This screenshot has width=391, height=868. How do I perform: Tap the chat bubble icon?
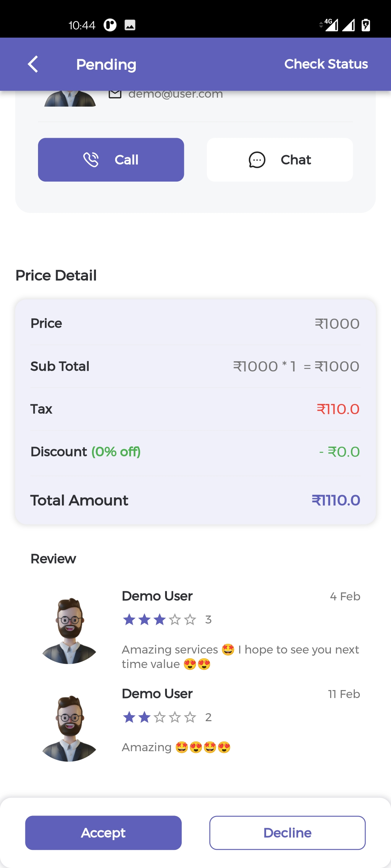(257, 160)
